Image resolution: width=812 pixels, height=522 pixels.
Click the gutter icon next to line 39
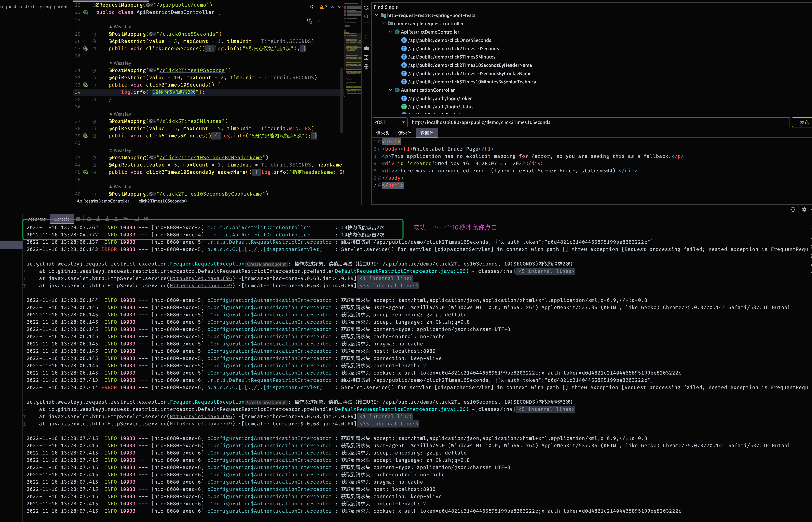pos(86,136)
